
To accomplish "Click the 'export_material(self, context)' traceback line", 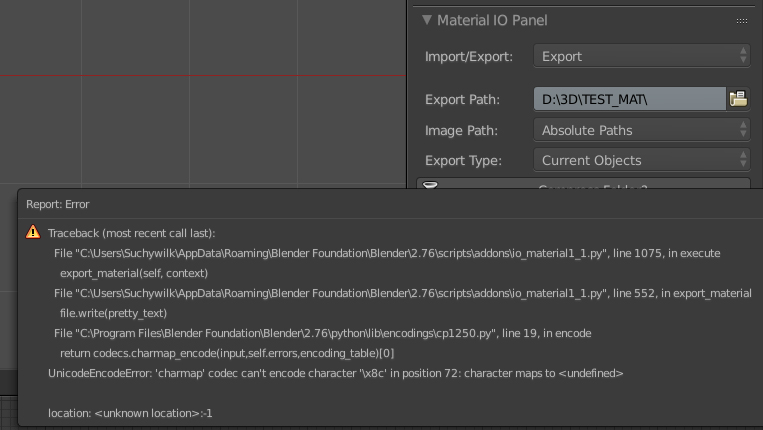I will [x=134, y=273].
